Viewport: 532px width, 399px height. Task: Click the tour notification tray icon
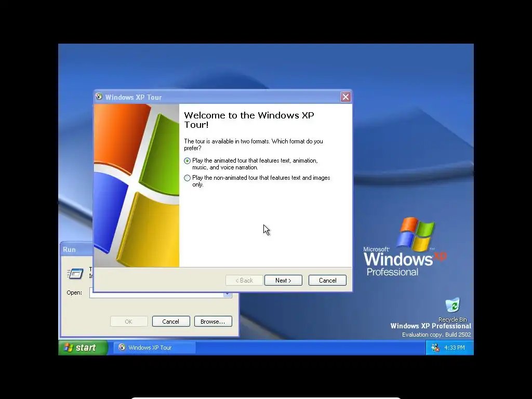[x=435, y=348]
